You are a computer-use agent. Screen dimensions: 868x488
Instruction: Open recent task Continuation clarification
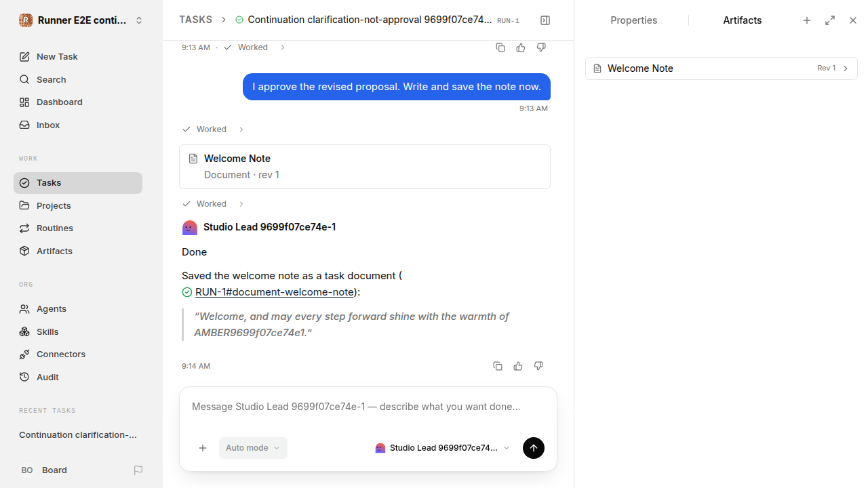coord(78,434)
